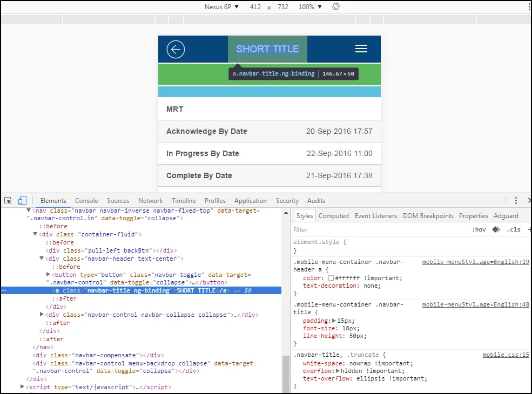
Task: Select the navbar-title ng-binding anchor row
Action: tap(141, 290)
